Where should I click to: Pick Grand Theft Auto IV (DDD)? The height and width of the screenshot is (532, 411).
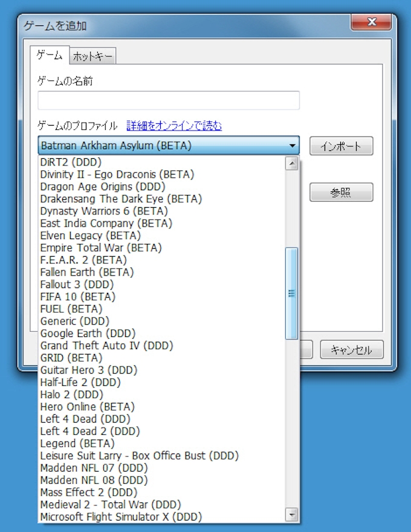[x=106, y=345]
